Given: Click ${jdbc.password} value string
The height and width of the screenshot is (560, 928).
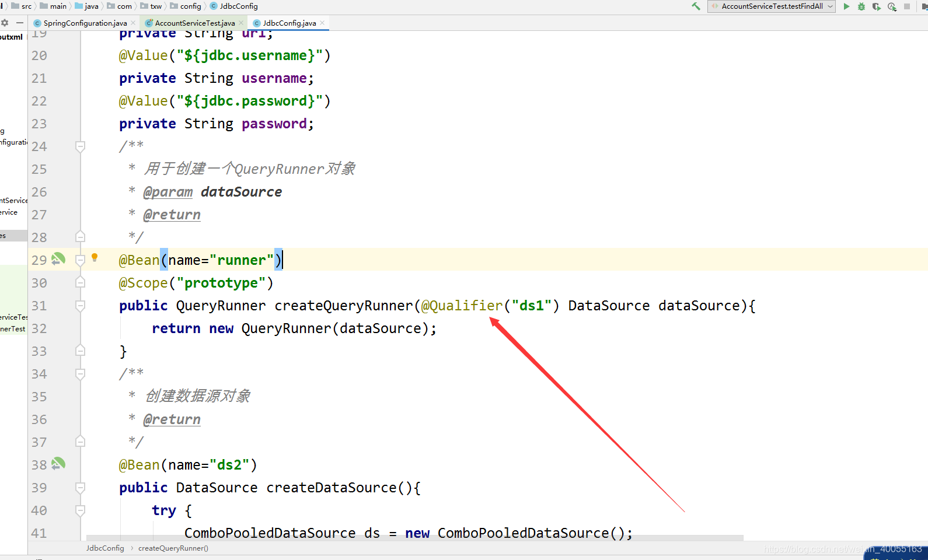Looking at the screenshot, I should [x=250, y=101].
